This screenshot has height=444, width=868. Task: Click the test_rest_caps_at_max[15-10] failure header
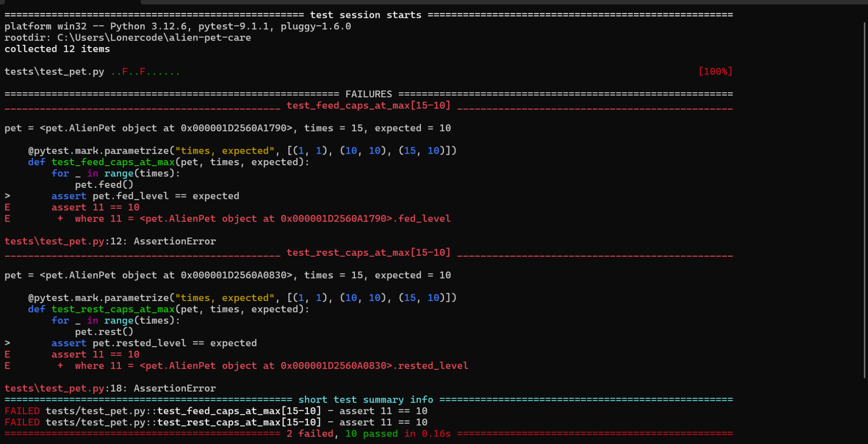tap(368, 253)
